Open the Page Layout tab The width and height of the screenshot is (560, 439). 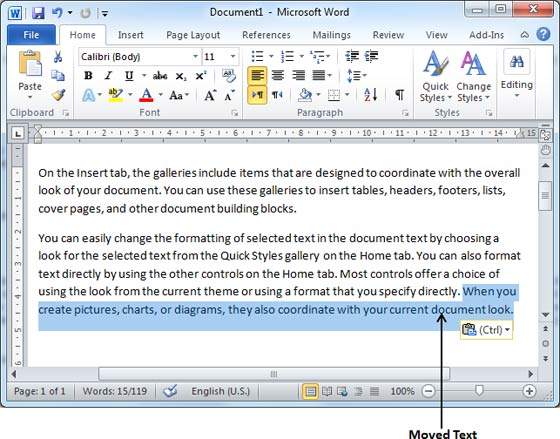pos(193,35)
